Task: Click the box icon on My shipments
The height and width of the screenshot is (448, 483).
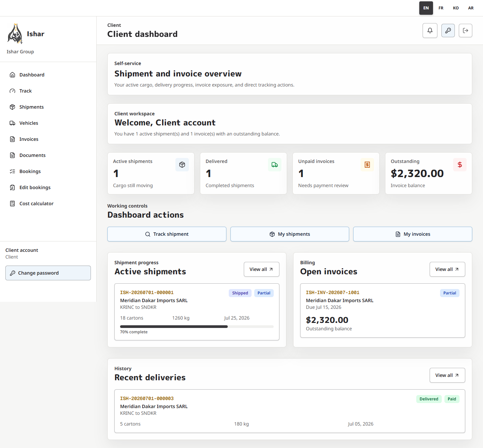Action: click(x=272, y=234)
